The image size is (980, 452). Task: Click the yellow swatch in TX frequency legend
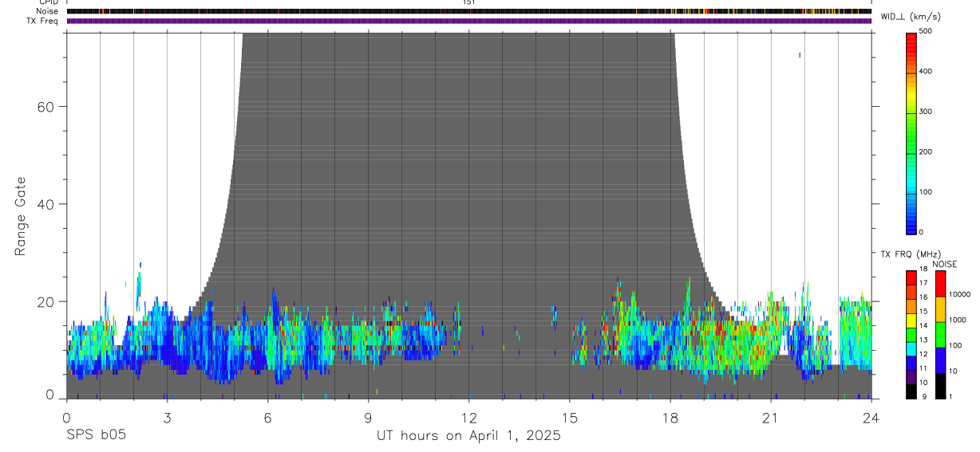(911, 320)
